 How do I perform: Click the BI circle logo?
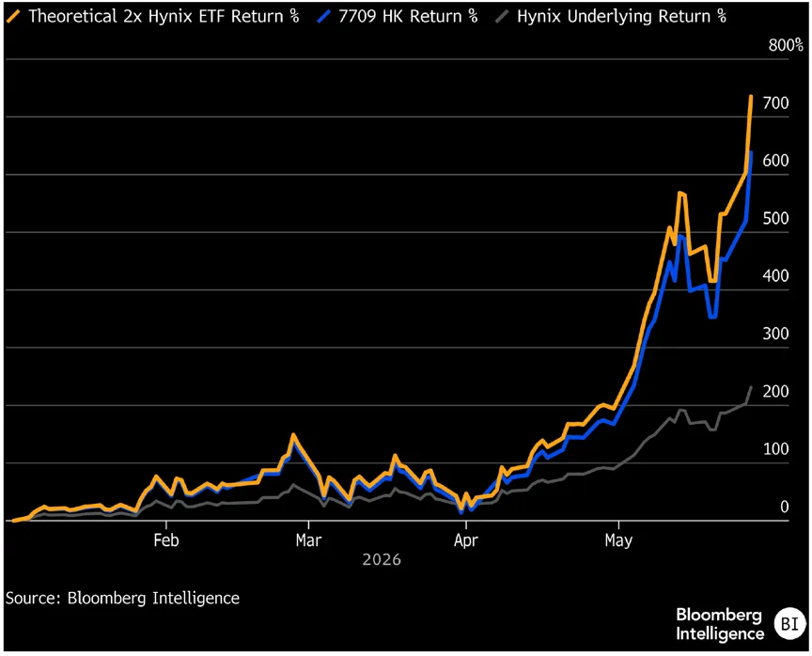(789, 623)
